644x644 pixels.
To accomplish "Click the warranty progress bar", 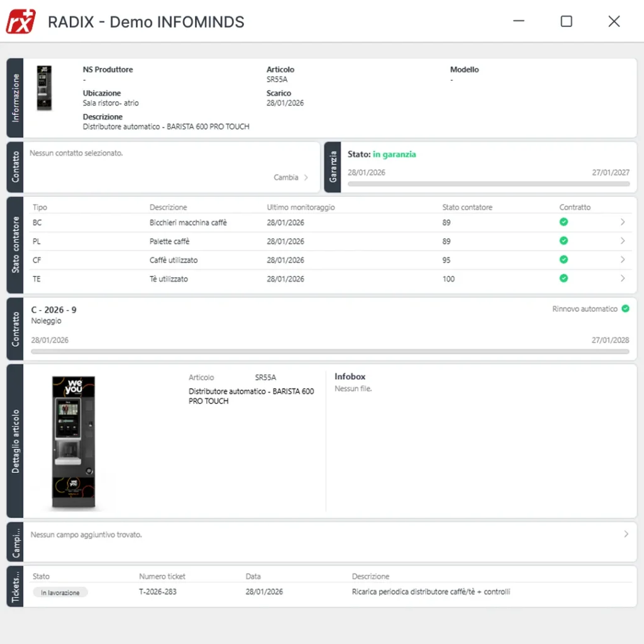I will coord(488,184).
